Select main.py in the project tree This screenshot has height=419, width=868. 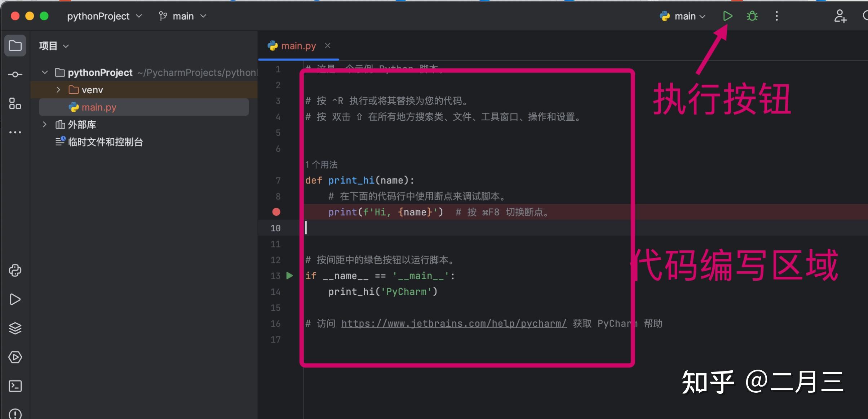99,107
